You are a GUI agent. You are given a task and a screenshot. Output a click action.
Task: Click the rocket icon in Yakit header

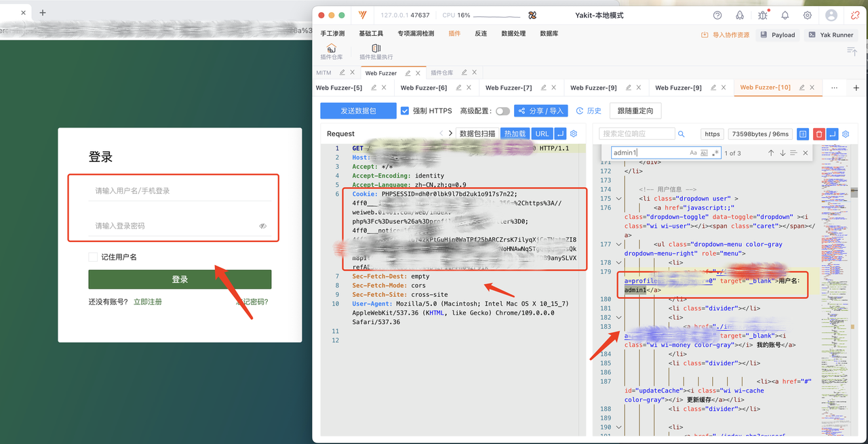click(741, 15)
